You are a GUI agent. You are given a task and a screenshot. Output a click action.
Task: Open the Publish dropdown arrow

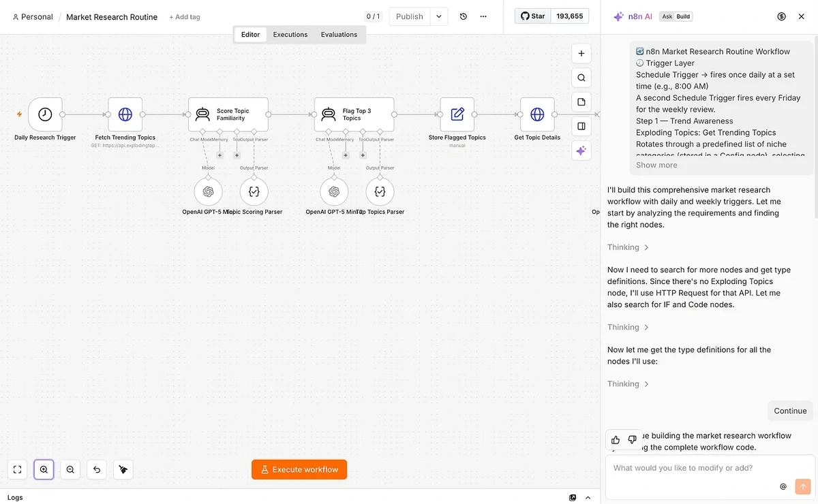pos(439,16)
